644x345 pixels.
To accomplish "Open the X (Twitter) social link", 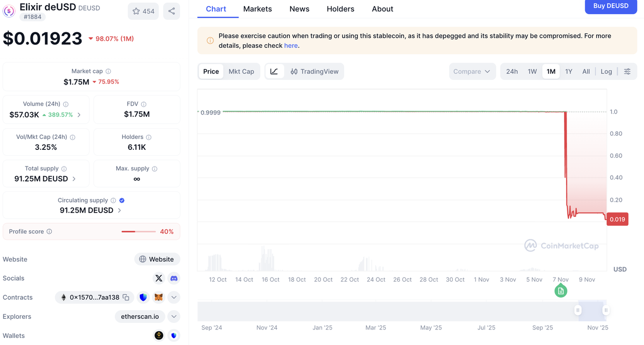I will (x=159, y=278).
